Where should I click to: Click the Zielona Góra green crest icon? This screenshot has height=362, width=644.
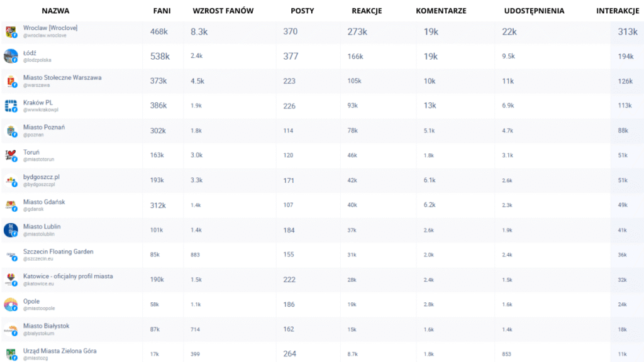pos(11,354)
